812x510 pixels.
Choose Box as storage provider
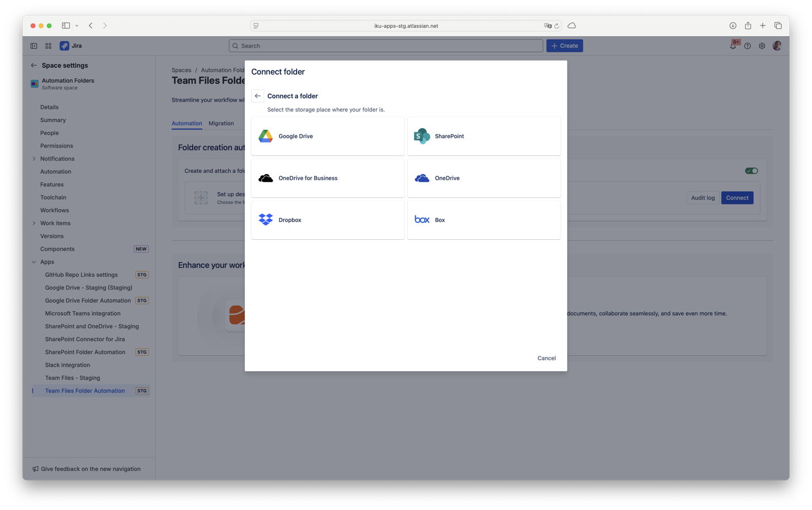484,219
